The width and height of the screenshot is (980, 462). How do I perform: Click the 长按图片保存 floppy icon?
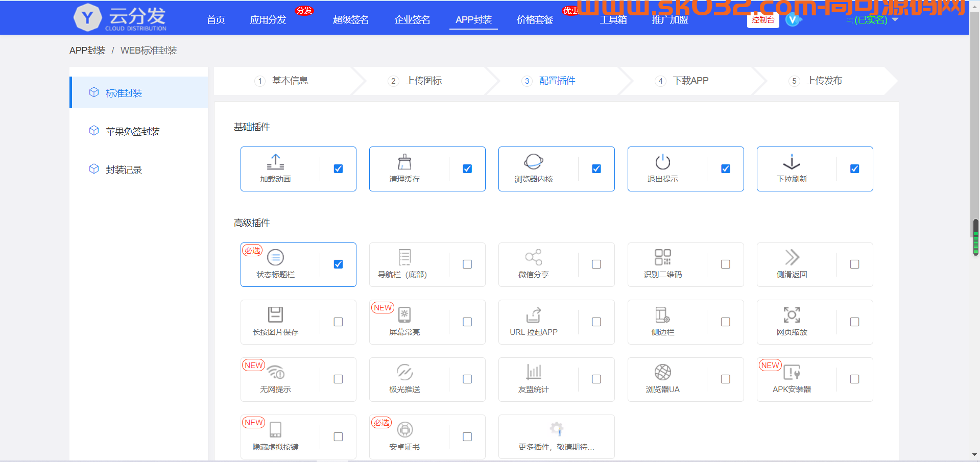[275, 314]
